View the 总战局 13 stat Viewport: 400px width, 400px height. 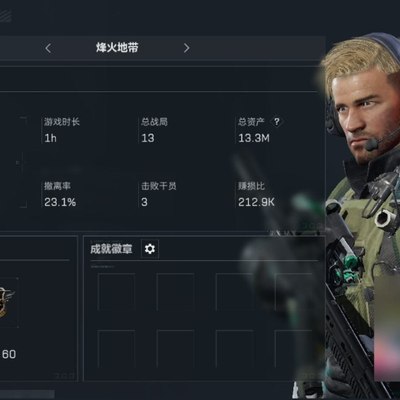click(154, 130)
